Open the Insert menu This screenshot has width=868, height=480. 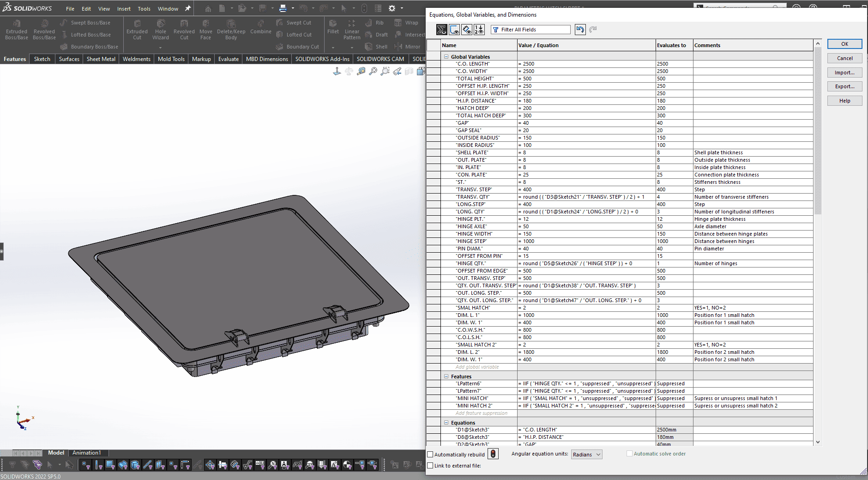click(x=124, y=9)
